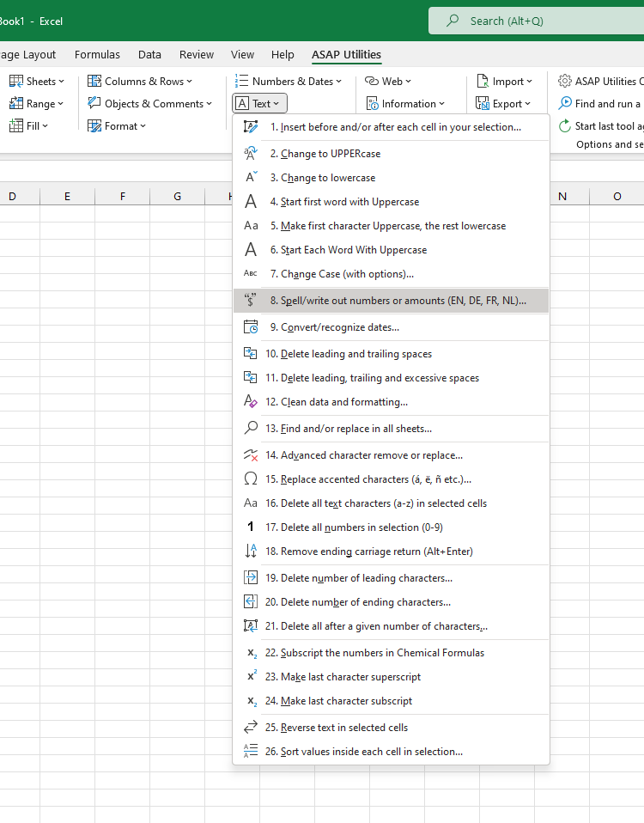Open the Information dropdown
The height and width of the screenshot is (823, 644).
point(405,104)
